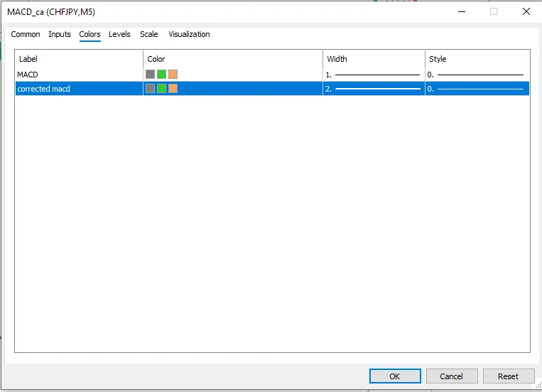
Task: Click the Width column header
Action: [x=374, y=59]
